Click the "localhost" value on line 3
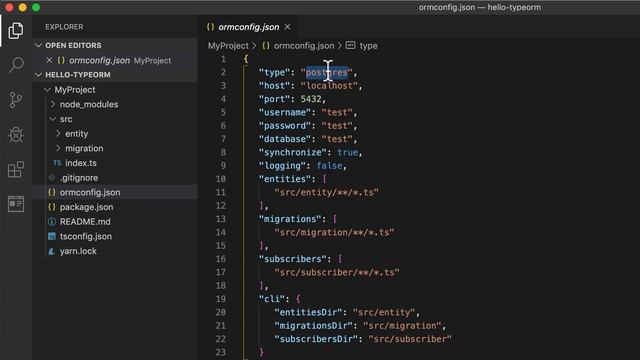 [329, 86]
